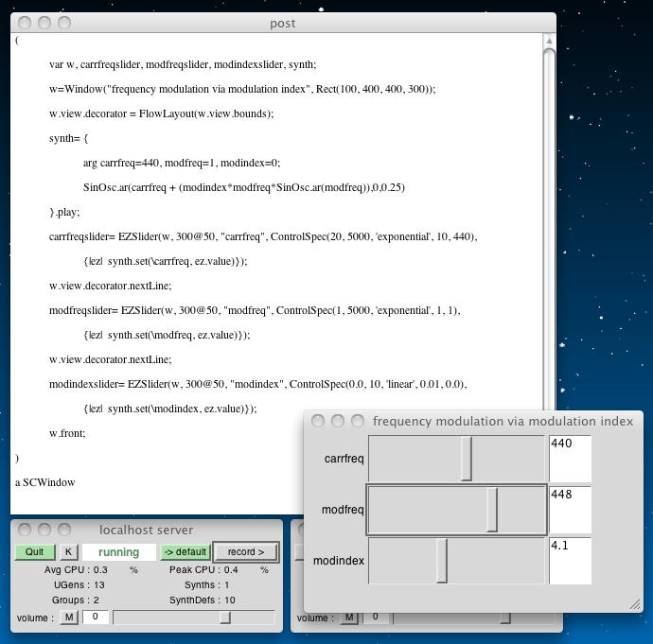The width and height of the screenshot is (653, 644).
Task: Start recording with the 'record >' button
Action: (x=245, y=552)
